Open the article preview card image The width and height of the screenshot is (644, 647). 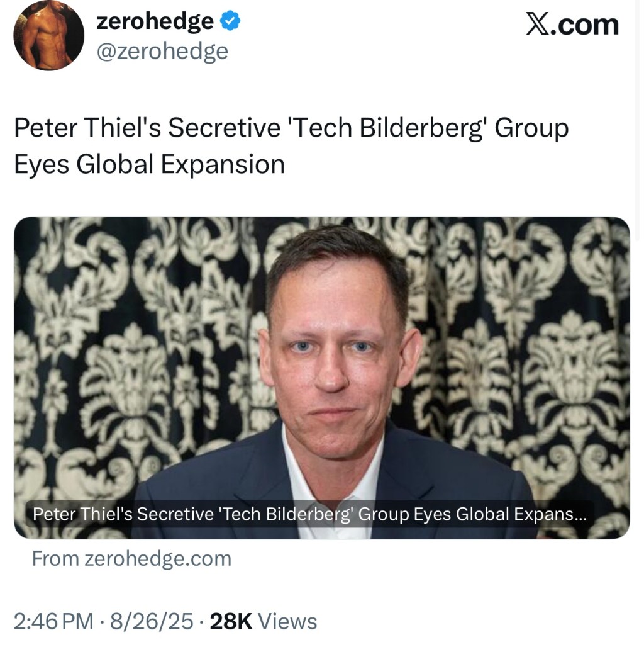321,378
